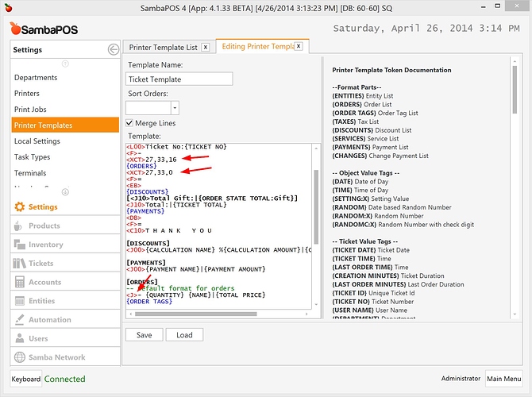Open the Samba Network section
This screenshot has width=532, height=397.
tap(65, 357)
